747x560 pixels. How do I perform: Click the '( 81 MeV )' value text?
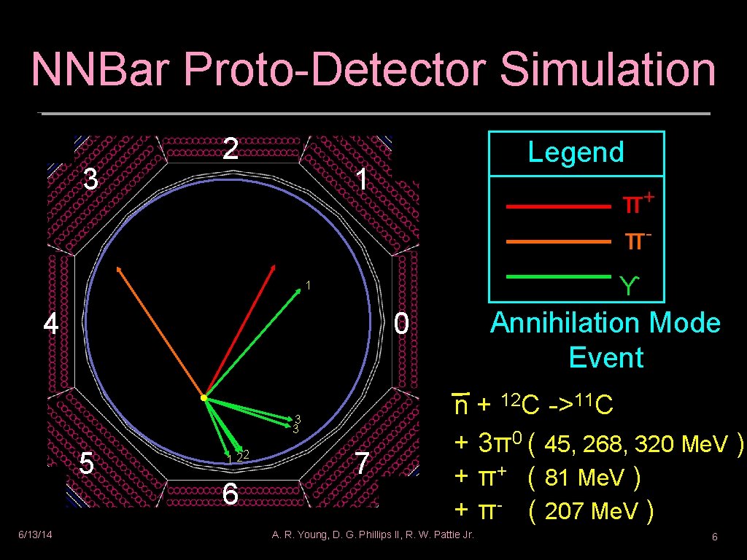point(584,477)
